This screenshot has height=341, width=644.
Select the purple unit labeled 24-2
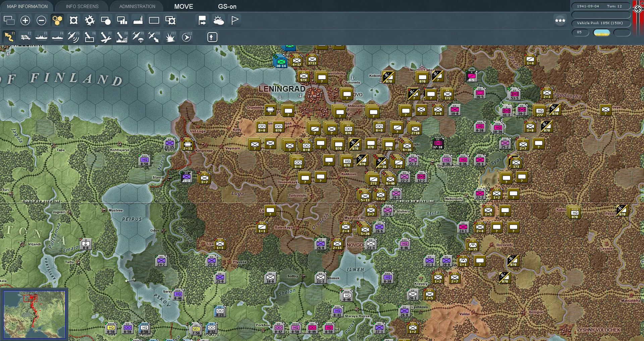161,261
